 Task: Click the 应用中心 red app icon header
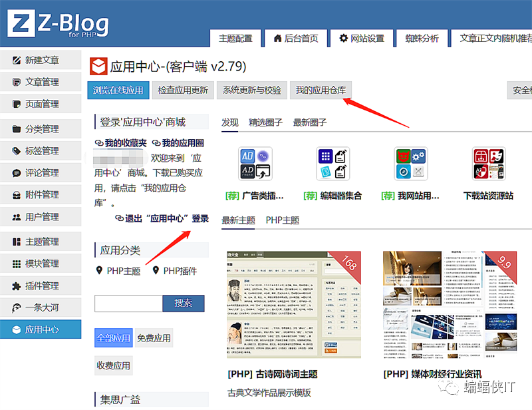(98, 65)
